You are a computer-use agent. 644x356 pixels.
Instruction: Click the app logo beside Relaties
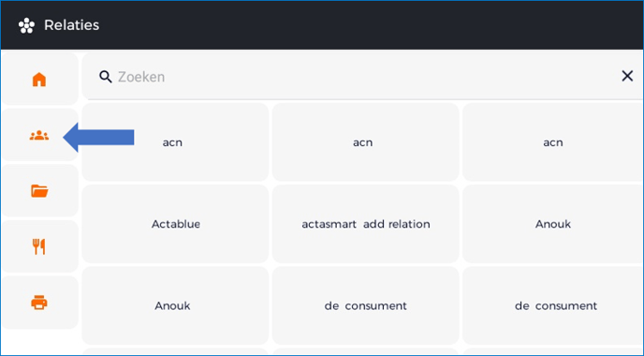[x=27, y=25]
